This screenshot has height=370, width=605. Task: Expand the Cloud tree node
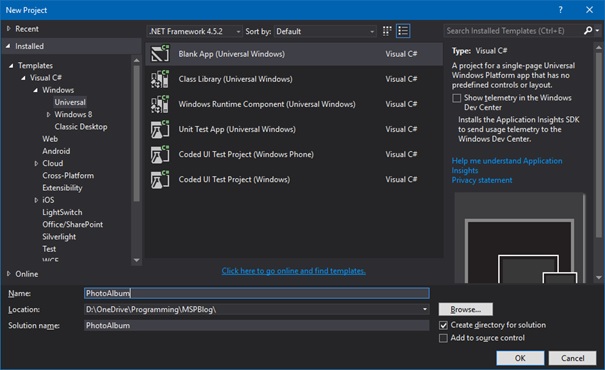click(x=36, y=164)
